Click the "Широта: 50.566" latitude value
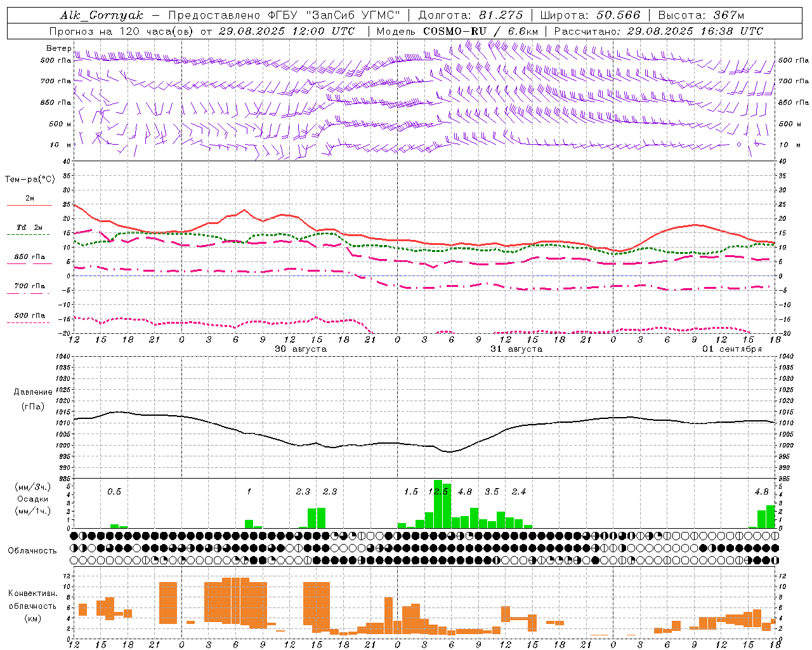 590,15
